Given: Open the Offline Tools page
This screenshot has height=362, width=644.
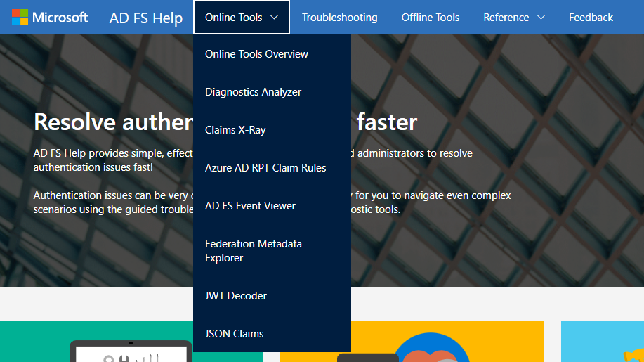Looking at the screenshot, I should [430, 18].
